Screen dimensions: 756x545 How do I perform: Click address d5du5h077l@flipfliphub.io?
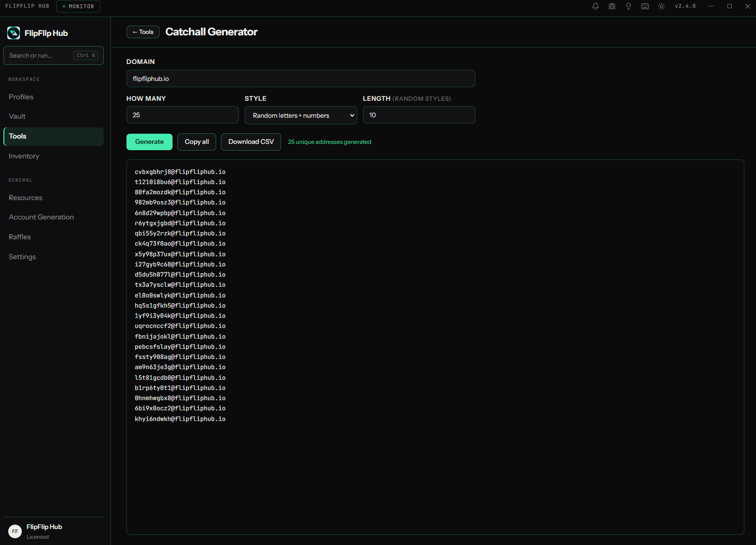(x=180, y=275)
